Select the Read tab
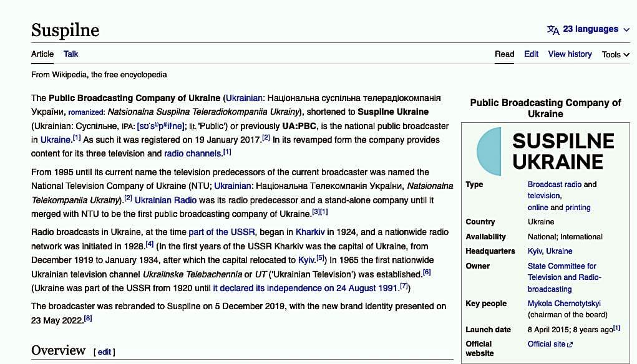This screenshot has height=364, width=637. pyautogui.click(x=504, y=54)
